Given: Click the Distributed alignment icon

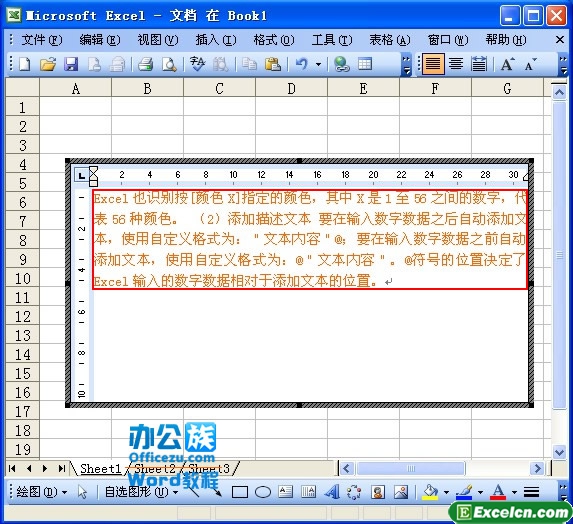Looking at the screenshot, I should click(479, 64).
